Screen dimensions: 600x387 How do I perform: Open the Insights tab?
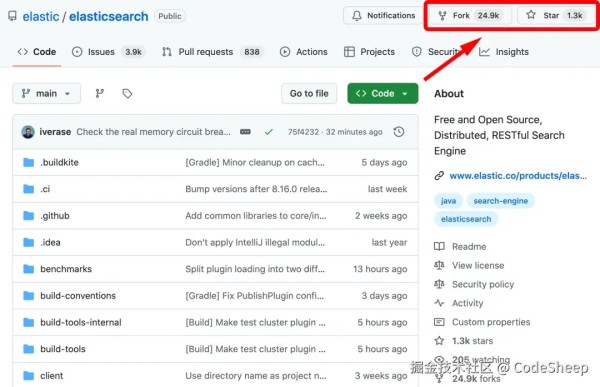coord(504,52)
